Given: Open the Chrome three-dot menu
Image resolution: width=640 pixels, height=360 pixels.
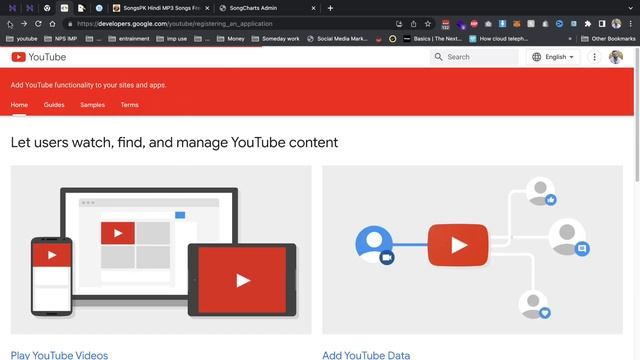Looking at the screenshot, I should click(631, 24).
